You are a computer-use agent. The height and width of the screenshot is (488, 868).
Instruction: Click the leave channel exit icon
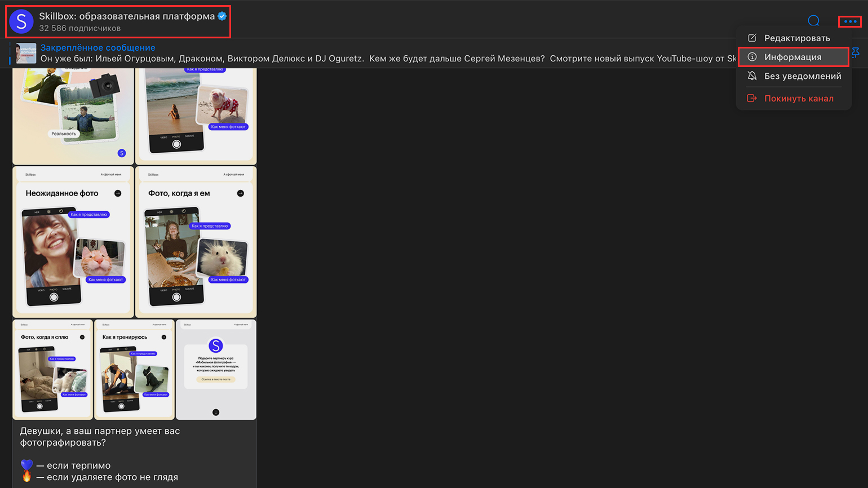pyautogui.click(x=752, y=98)
